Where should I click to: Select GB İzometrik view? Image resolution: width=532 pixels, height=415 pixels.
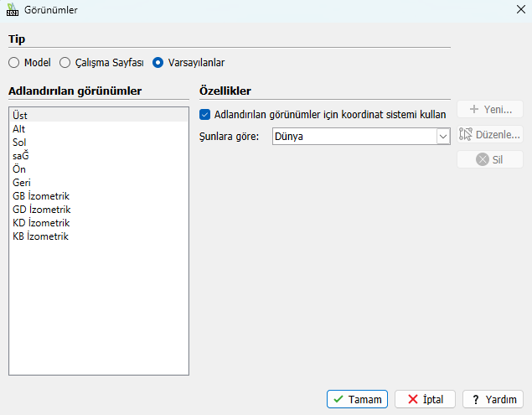(41, 195)
